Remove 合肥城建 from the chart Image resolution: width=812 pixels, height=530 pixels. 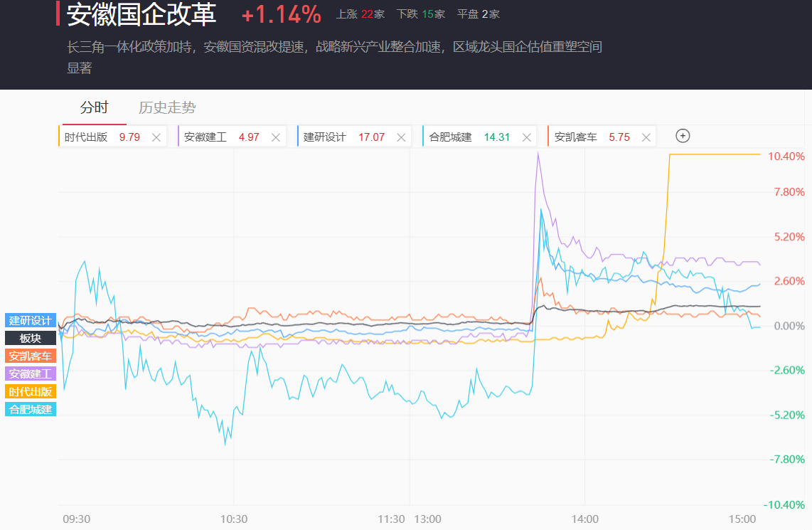[x=527, y=137]
